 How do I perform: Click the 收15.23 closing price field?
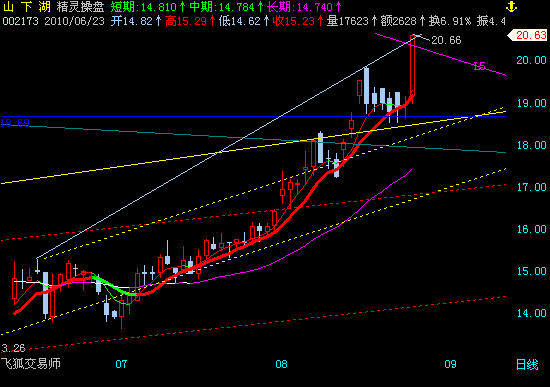tap(297, 21)
